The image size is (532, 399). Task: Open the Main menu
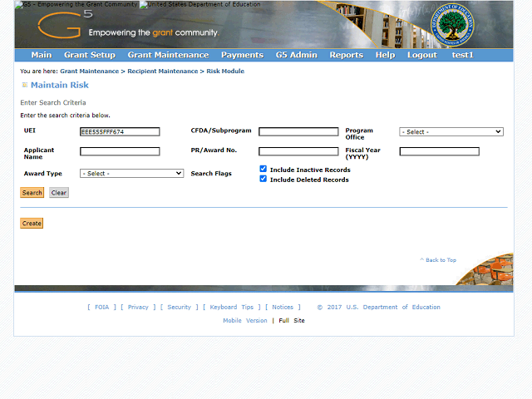pos(42,55)
